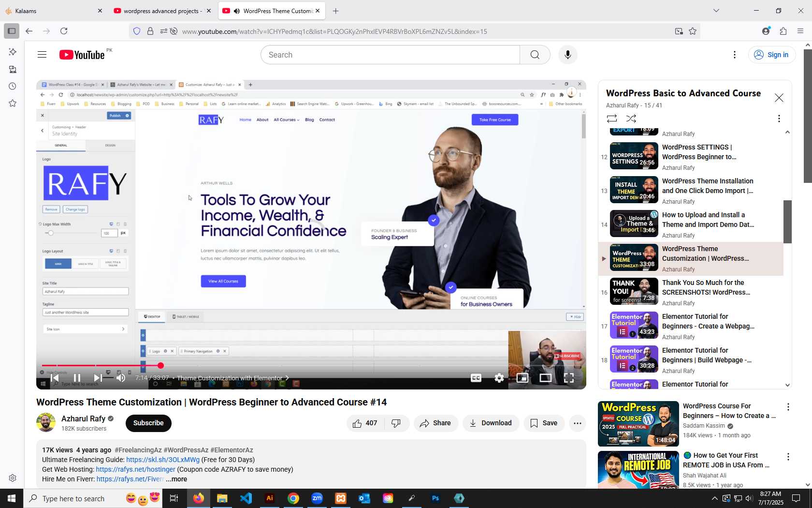Image resolution: width=812 pixels, height=508 pixels.
Task: Reload the current page
Action: pos(64,31)
